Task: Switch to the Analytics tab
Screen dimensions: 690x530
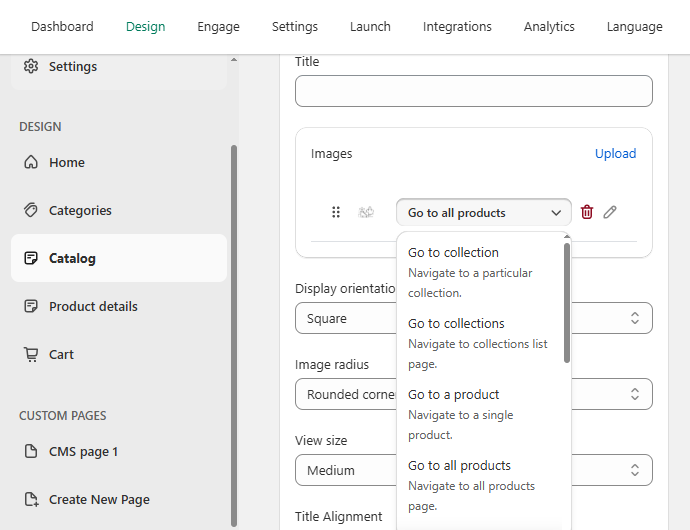Action: 549,27
